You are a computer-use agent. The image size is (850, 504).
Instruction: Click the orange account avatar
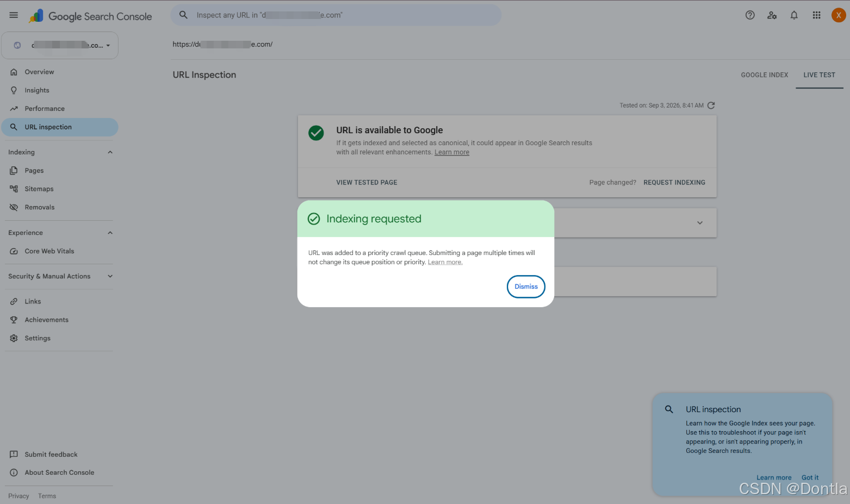[839, 15]
